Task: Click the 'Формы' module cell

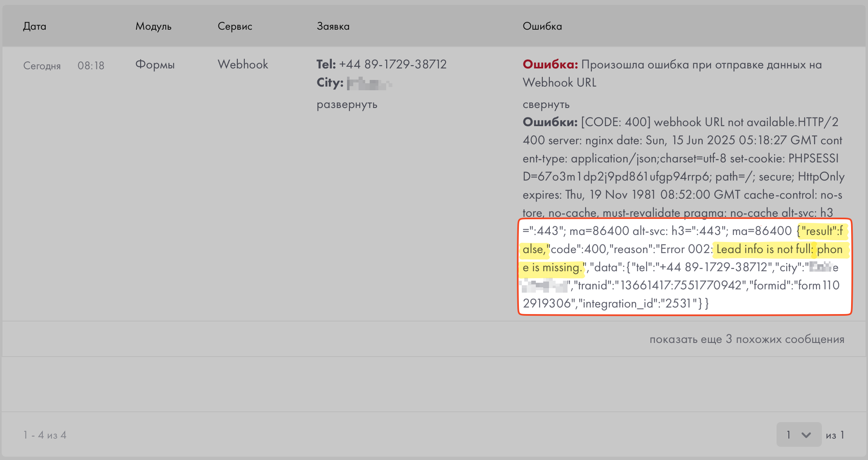Action: 155,65
